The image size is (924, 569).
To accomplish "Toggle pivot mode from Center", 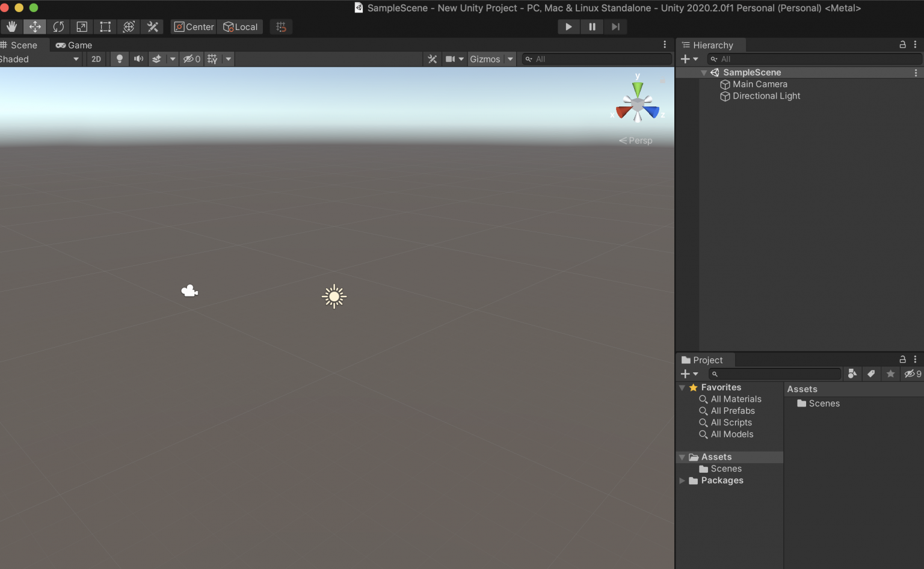I will pos(192,26).
